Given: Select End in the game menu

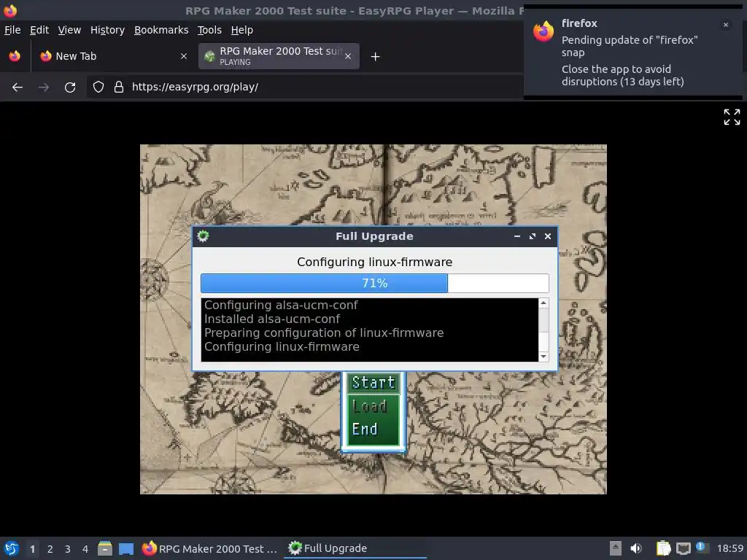Looking at the screenshot, I should tap(365, 429).
